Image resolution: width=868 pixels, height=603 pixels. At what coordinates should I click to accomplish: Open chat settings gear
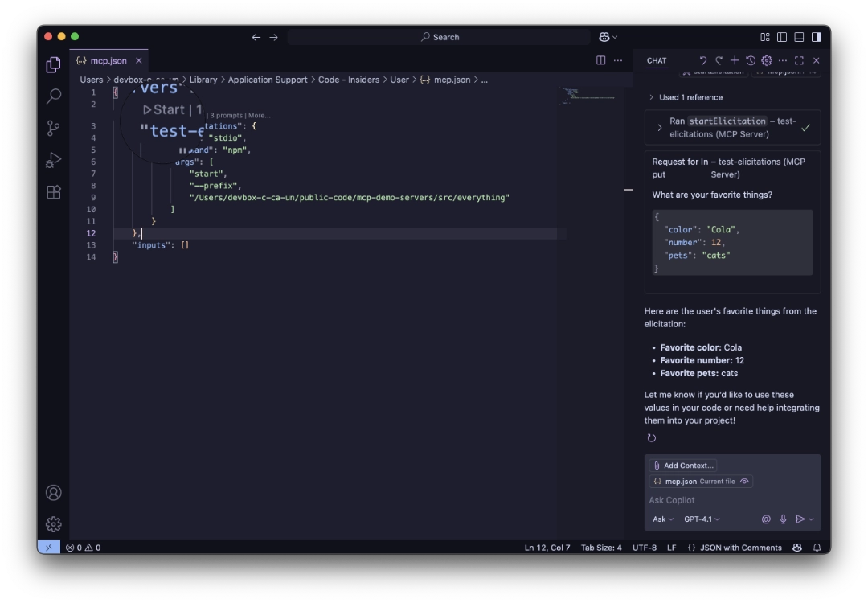pos(767,60)
